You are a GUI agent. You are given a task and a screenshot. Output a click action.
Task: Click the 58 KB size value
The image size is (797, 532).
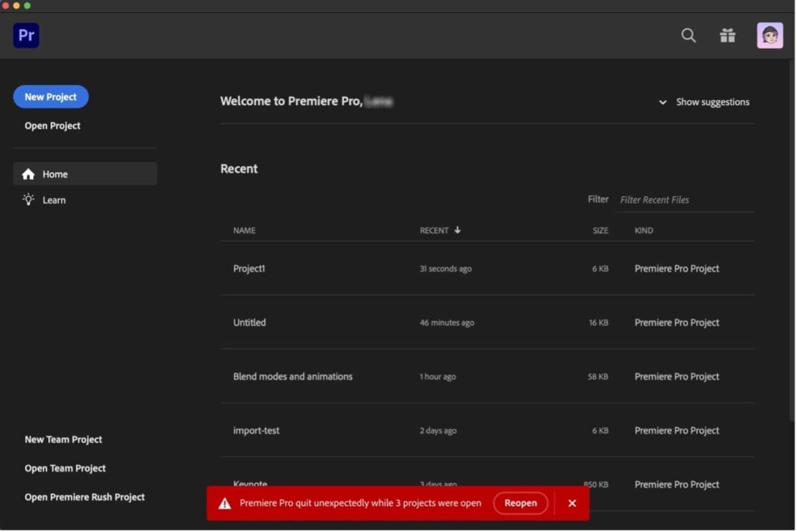(x=598, y=377)
